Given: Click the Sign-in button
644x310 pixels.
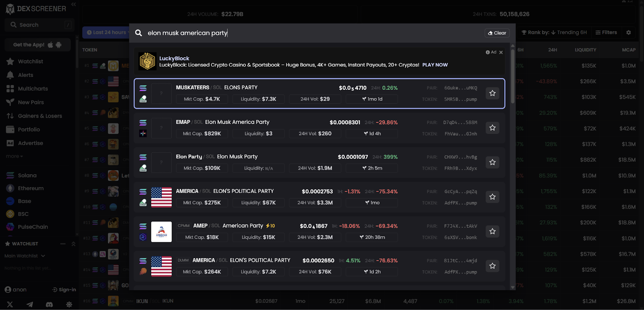Looking at the screenshot, I should (x=64, y=289).
